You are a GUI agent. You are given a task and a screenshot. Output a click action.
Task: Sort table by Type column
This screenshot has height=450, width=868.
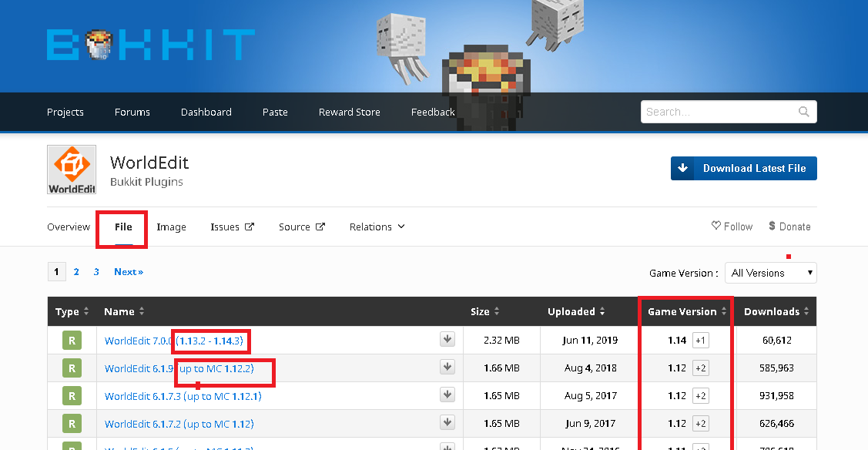pyautogui.click(x=72, y=311)
